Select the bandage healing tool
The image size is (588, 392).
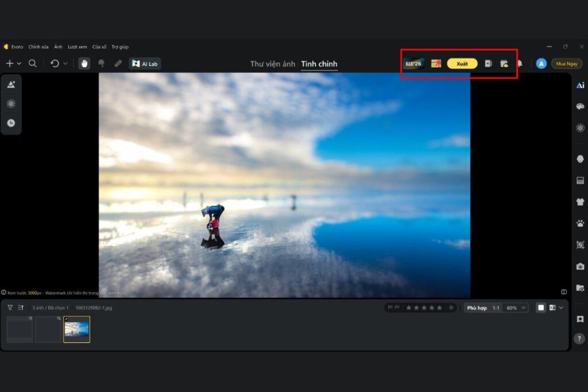click(118, 64)
